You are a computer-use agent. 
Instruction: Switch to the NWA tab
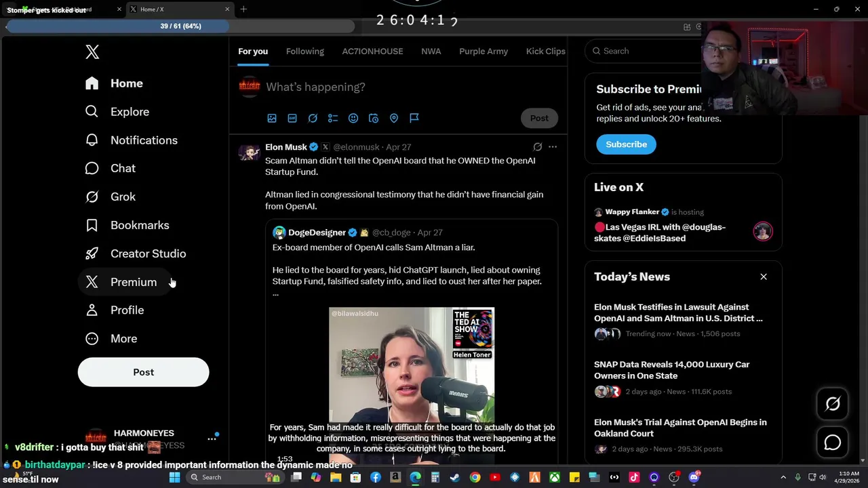(431, 52)
